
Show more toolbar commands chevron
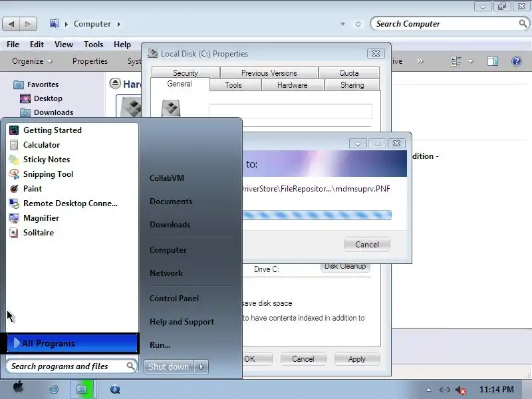420,61
